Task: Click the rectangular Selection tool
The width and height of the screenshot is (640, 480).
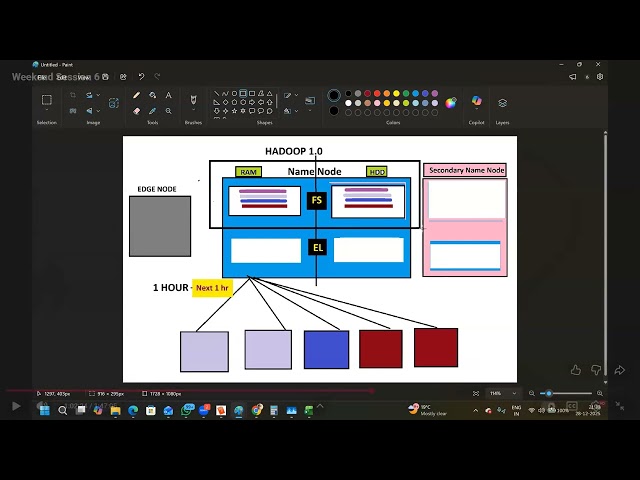Action: pos(46,100)
